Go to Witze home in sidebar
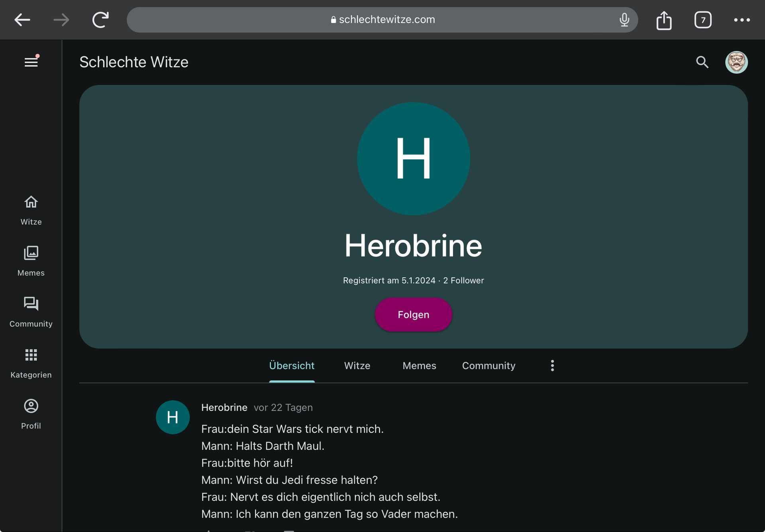This screenshot has width=765, height=532. tap(31, 210)
